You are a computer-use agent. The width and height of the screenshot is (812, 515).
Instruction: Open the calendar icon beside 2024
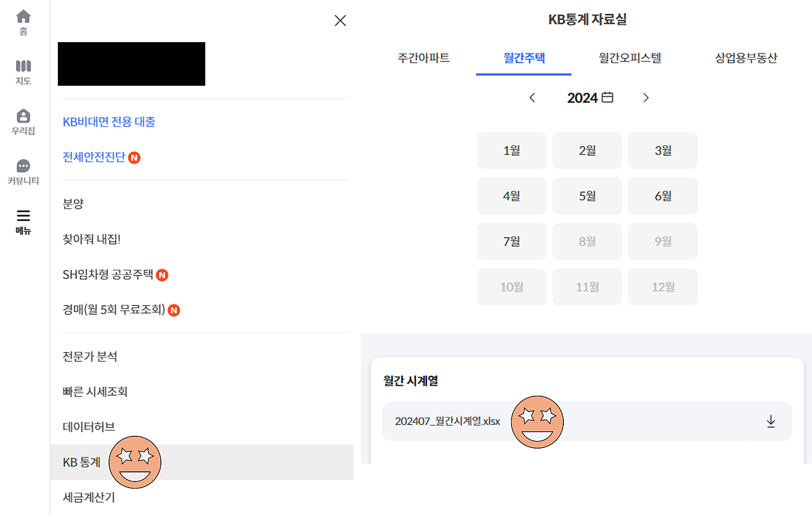tap(607, 97)
